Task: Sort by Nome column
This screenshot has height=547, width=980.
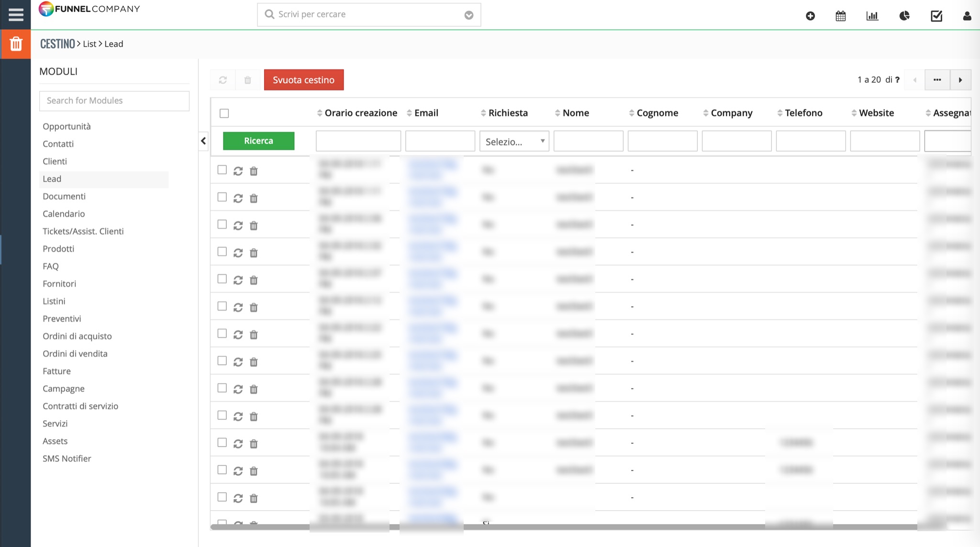Action: (571, 113)
